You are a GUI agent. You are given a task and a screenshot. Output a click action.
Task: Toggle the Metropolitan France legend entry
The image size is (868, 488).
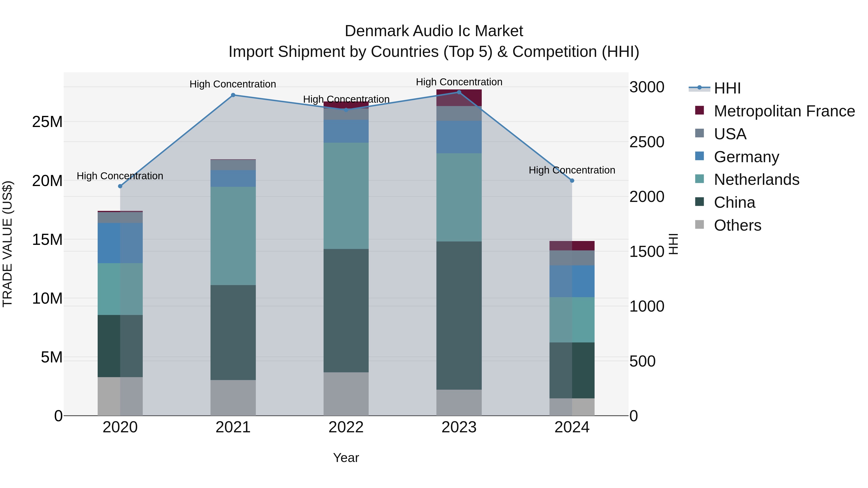click(x=775, y=111)
